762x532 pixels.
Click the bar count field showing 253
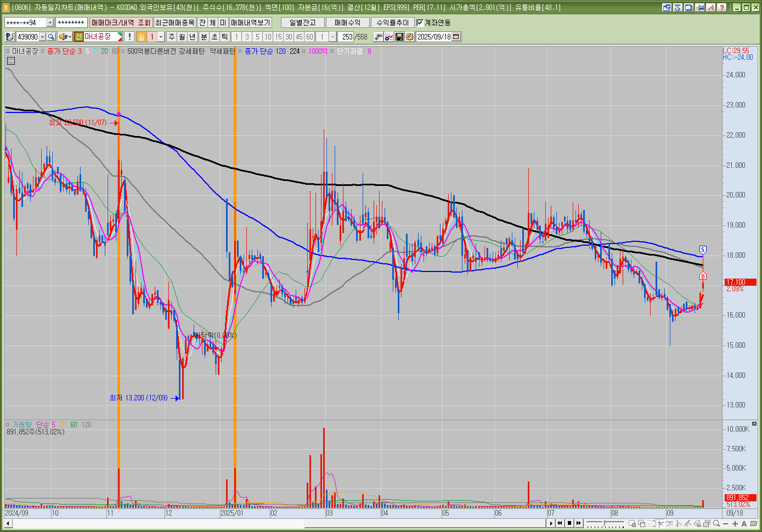coord(346,37)
